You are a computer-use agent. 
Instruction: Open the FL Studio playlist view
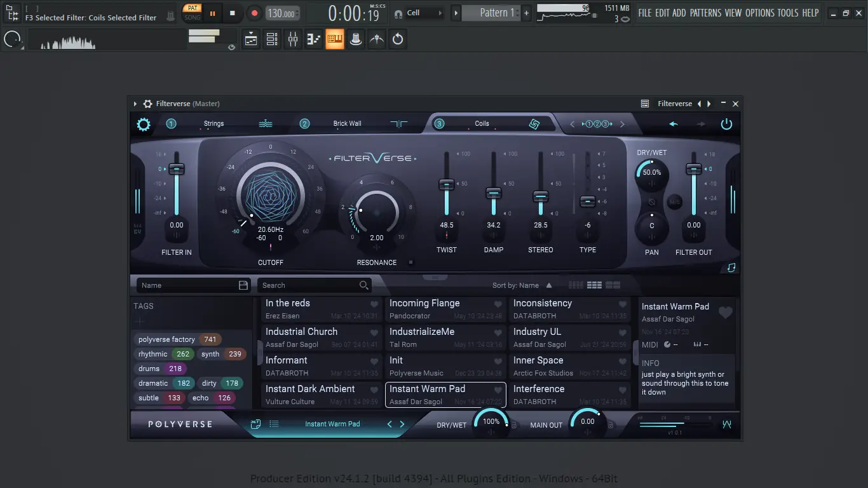(x=251, y=39)
